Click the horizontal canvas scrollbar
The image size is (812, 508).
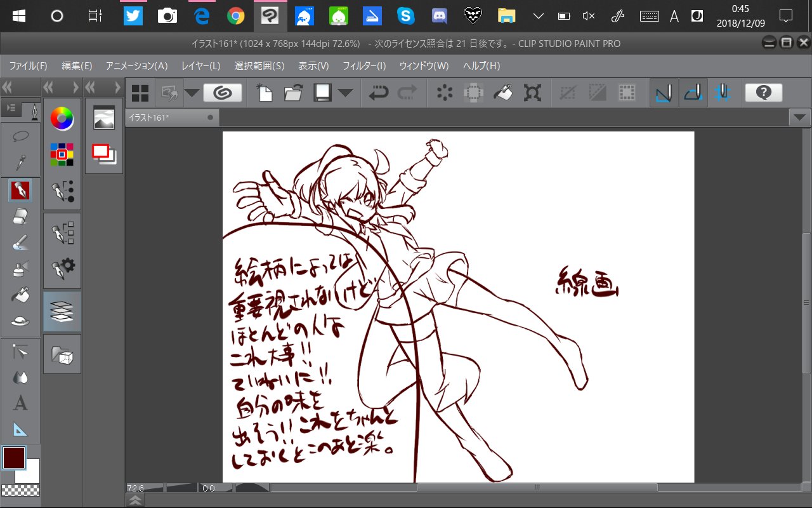point(537,488)
